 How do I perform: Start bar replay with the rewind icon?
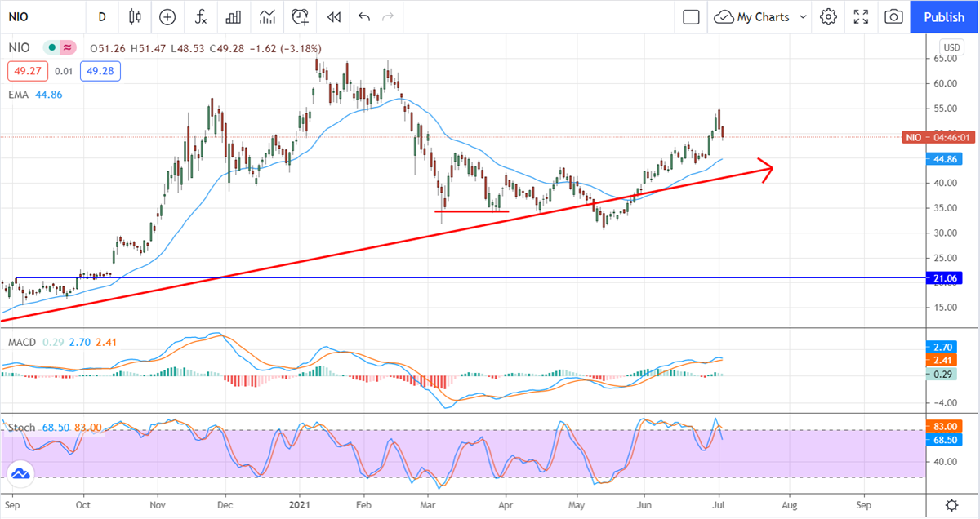333,16
